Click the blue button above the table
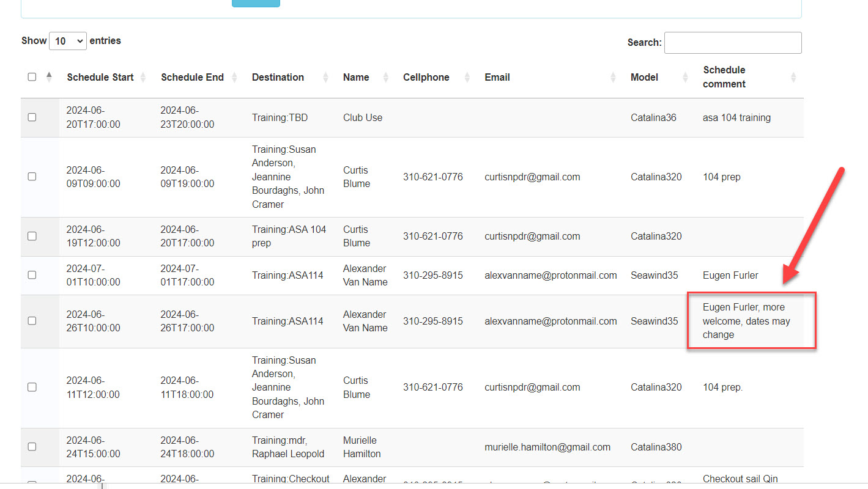 pos(256,3)
